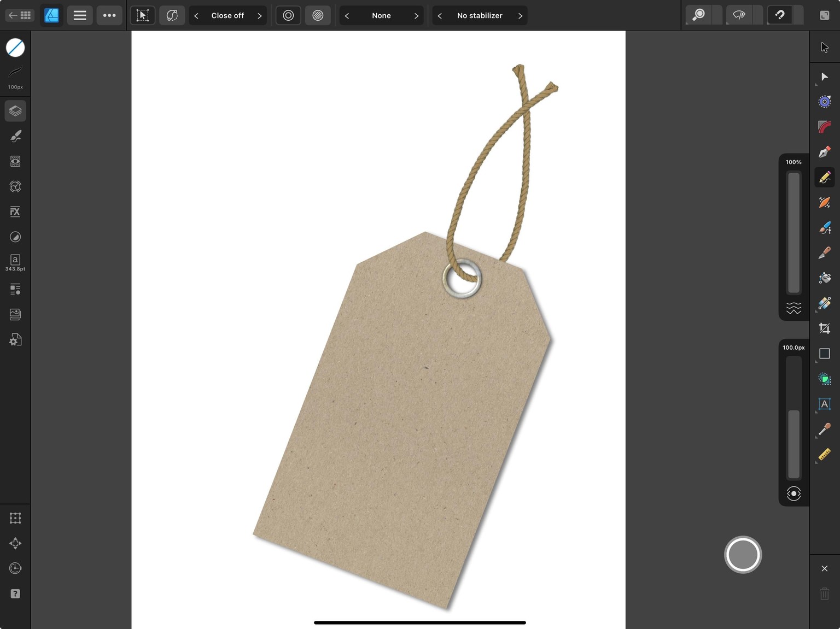
Task: Select the Pencil tool
Action: pyautogui.click(x=824, y=177)
